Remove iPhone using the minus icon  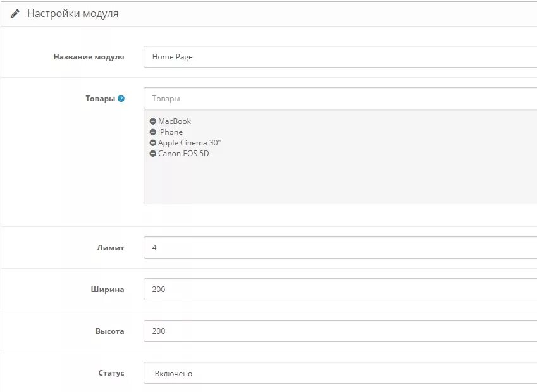click(x=152, y=132)
